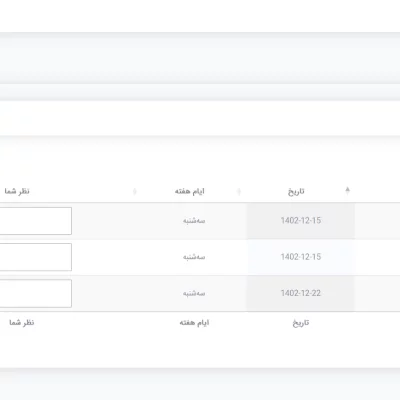Click the sort icon beside ایام هفته header

[x=239, y=191]
